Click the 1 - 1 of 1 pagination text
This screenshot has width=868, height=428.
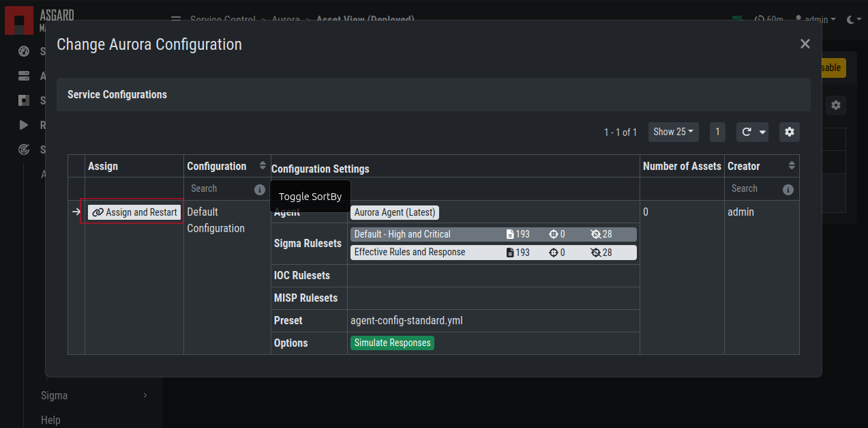click(620, 132)
